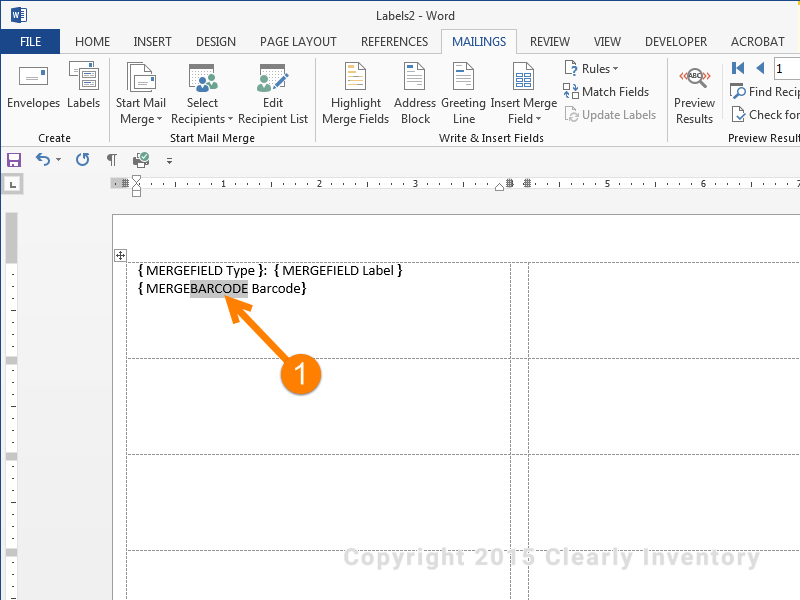
Task: Open the DESIGN tab
Action: point(216,41)
